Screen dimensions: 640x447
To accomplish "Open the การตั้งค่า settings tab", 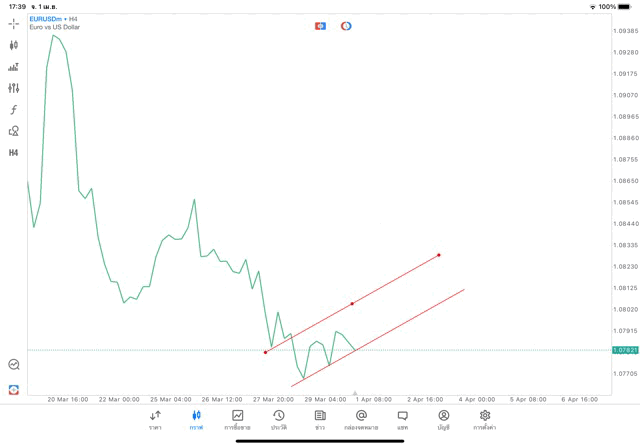I will pos(485,420).
